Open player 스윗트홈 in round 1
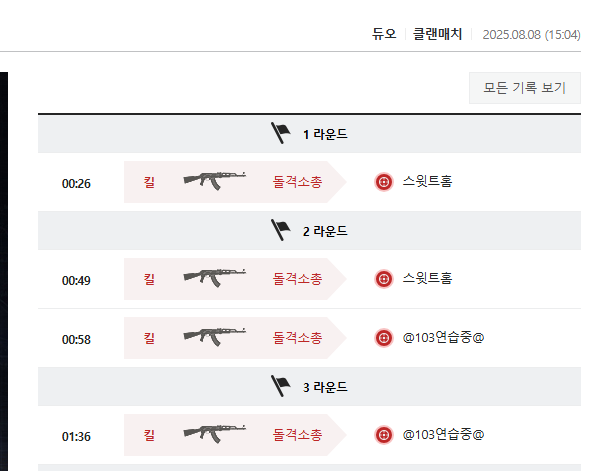The width and height of the screenshot is (605, 471). coord(427,182)
